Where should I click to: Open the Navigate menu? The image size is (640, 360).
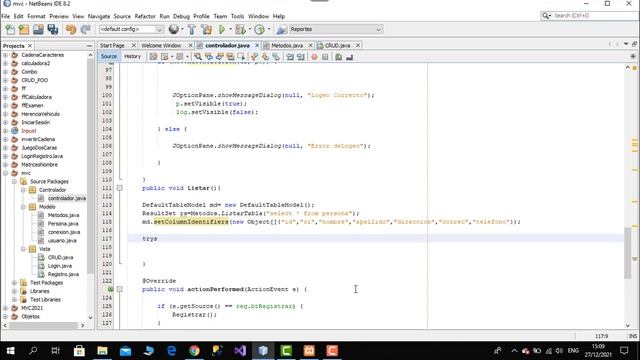[x=99, y=16]
